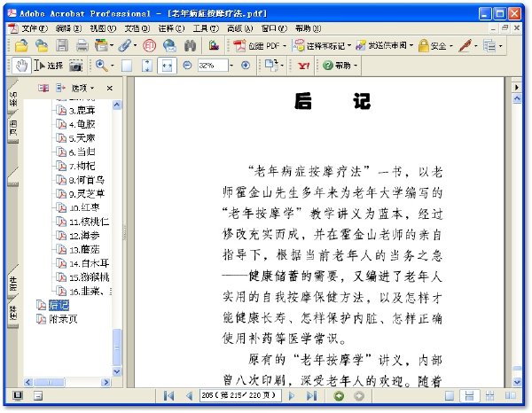
Task: Set Fit Page view
Action: click(x=146, y=66)
